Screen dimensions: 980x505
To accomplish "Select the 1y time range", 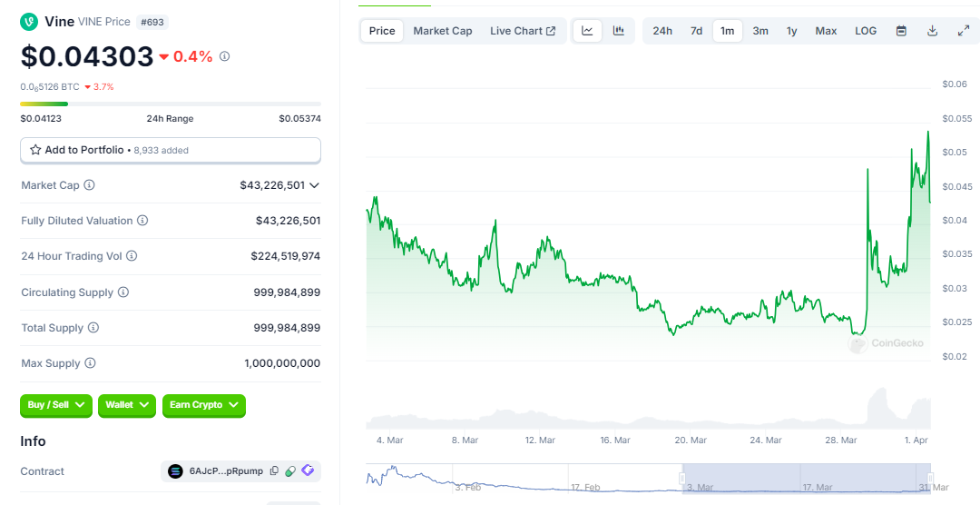I will (x=791, y=31).
